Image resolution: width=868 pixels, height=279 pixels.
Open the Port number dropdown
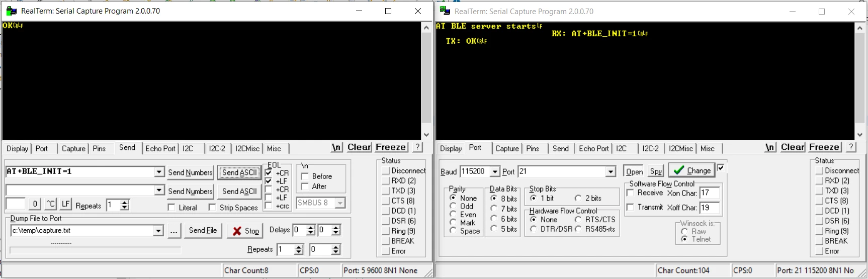(x=611, y=172)
